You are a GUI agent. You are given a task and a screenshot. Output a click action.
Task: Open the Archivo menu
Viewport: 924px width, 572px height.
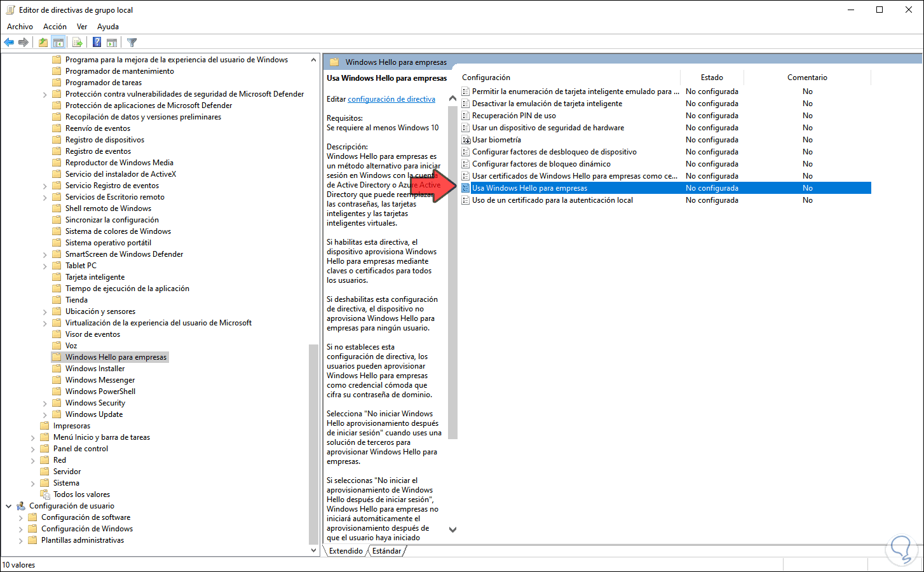coord(20,27)
